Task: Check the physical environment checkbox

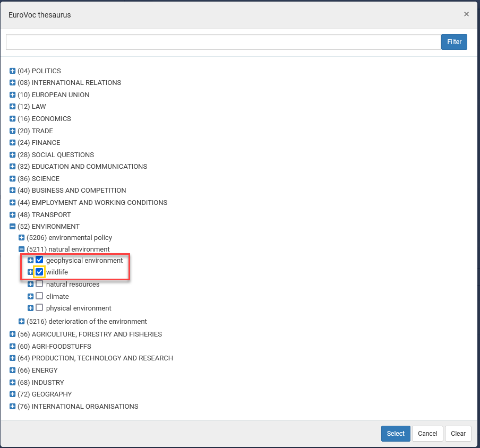Action: click(39, 307)
